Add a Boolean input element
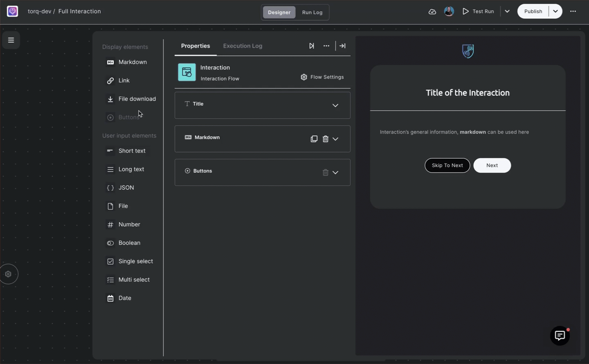Viewport: 589px width, 364px height. [x=129, y=243]
